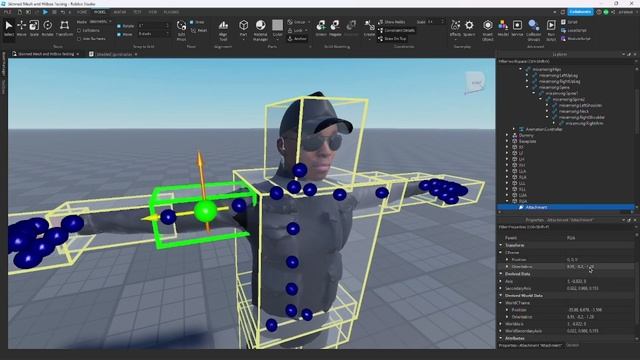Click the green sphere of the move gizmo
The width and height of the screenshot is (640, 360).
click(205, 211)
